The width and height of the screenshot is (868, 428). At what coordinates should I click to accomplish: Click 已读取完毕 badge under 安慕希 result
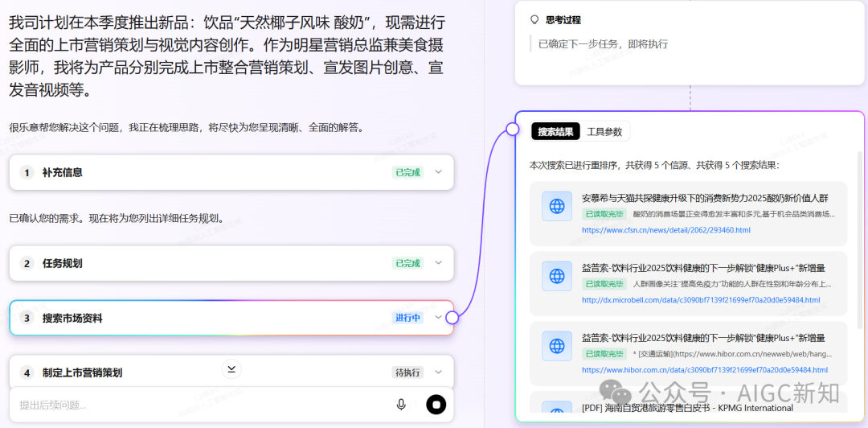point(604,214)
